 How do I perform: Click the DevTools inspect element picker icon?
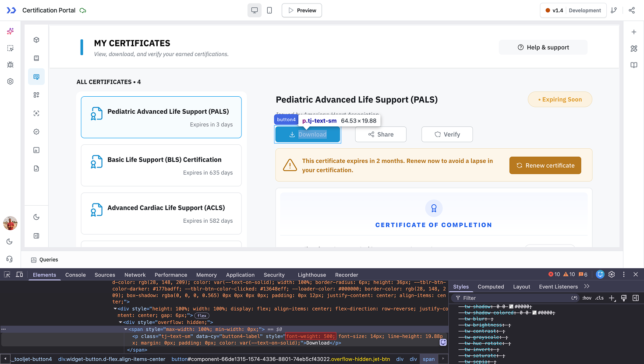click(x=7, y=274)
